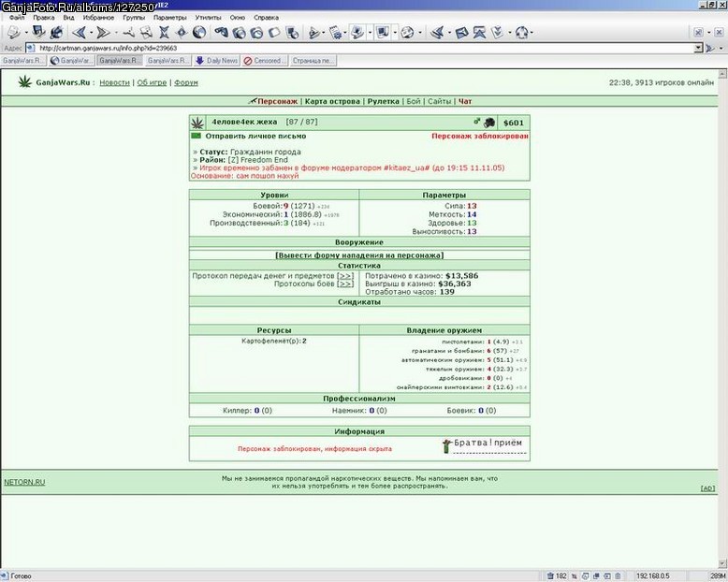Click the large globe icon in toolbar

(x=199, y=33)
